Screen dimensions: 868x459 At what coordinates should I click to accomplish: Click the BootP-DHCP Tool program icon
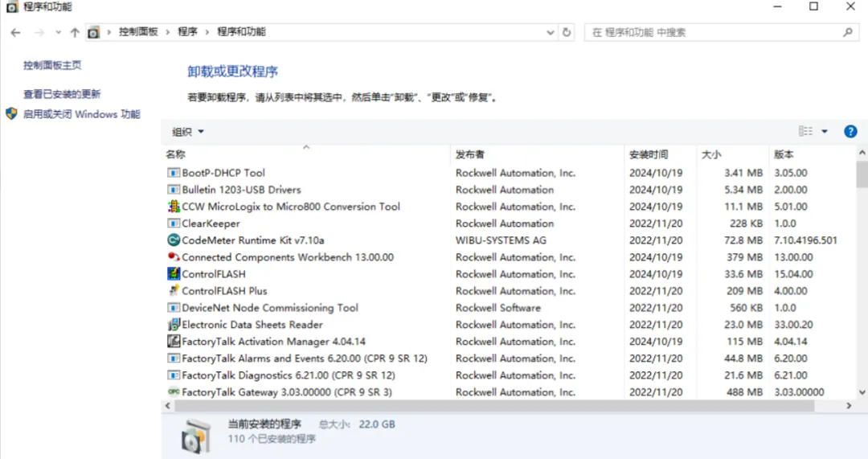coord(174,173)
